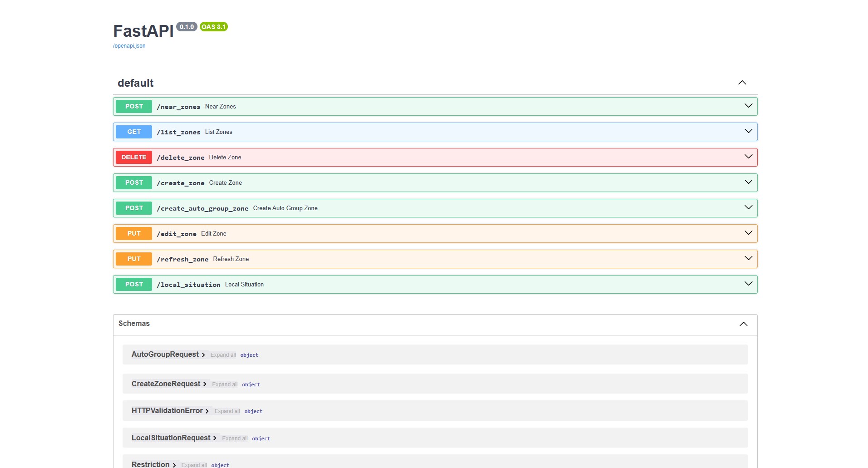This screenshot has width=868, height=468.
Task: Expand the /list_zones endpoint chevron
Action: tap(748, 132)
